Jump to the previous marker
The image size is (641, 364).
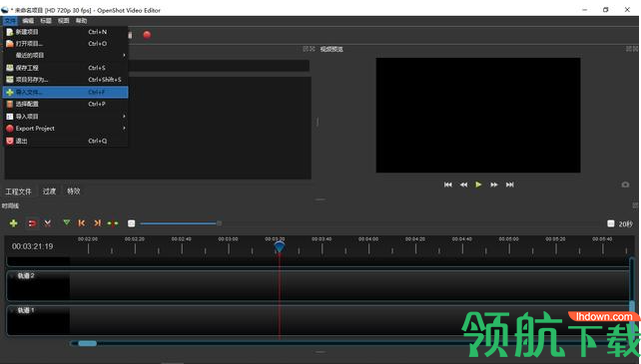(x=82, y=223)
